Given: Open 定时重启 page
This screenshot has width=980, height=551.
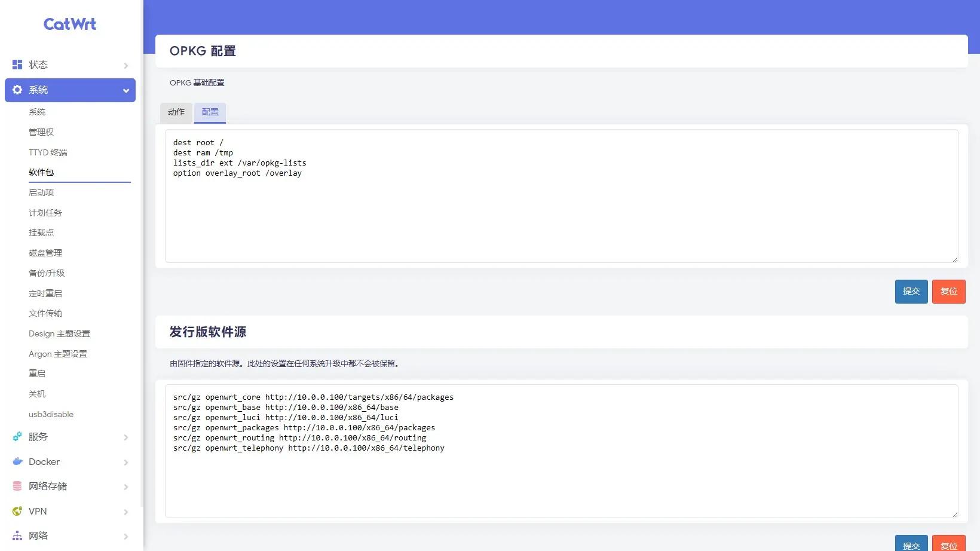Looking at the screenshot, I should (x=45, y=293).
